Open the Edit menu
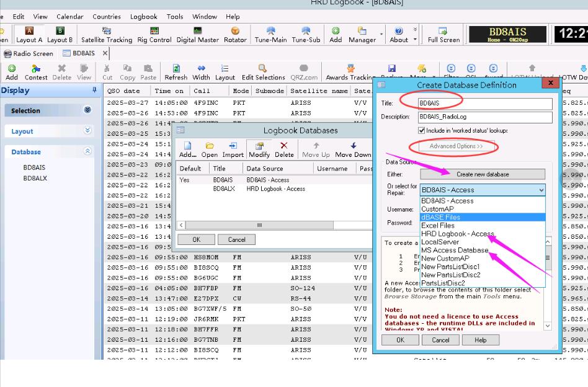The height and width of the screenshot is (387, 588). point(19,17)
